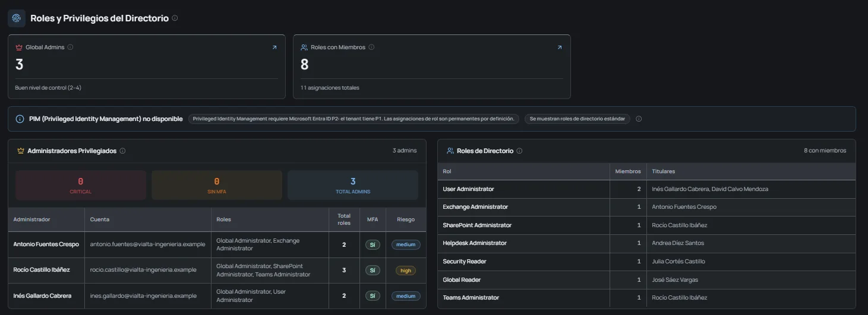Sort by Total roles column header
Image resolution: width=868 pixels, height=315 pixels.
pos(344,219)
